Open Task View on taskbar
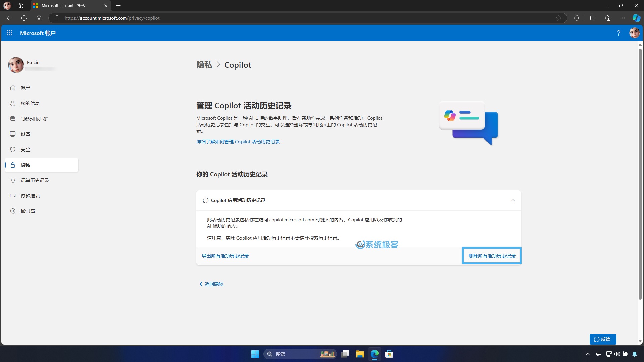Screen dimensions: 644x362 [345, 354]
